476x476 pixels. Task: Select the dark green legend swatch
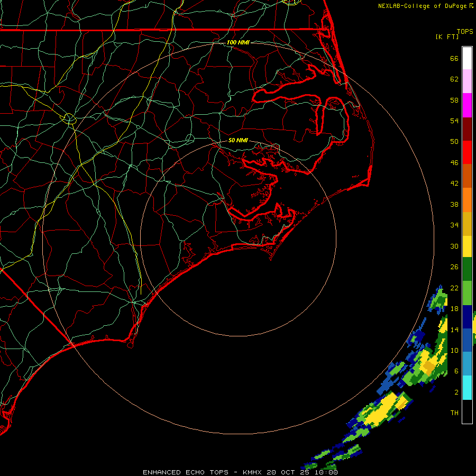click(467, 269)
